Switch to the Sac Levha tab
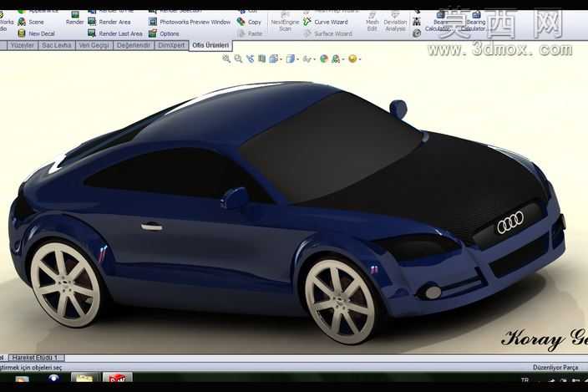This screenshot has height=392, width=588. tap(57, 45)
